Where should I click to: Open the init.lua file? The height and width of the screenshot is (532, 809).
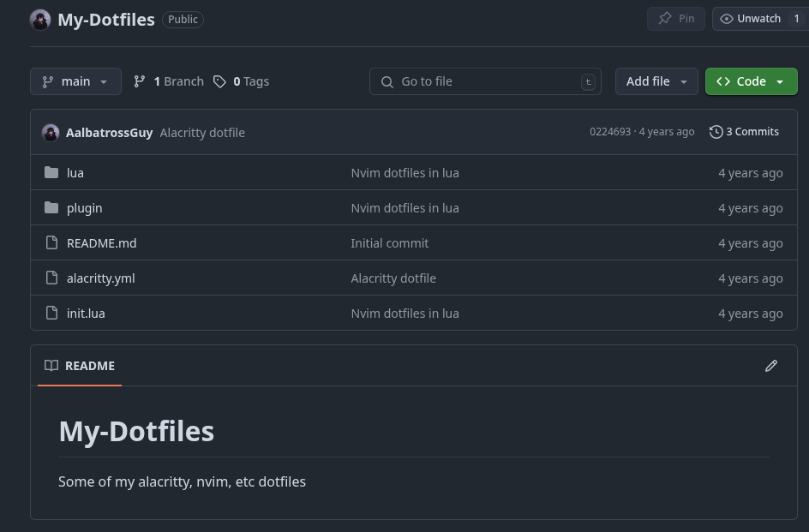pyautogui.click(x=86, y=313)
